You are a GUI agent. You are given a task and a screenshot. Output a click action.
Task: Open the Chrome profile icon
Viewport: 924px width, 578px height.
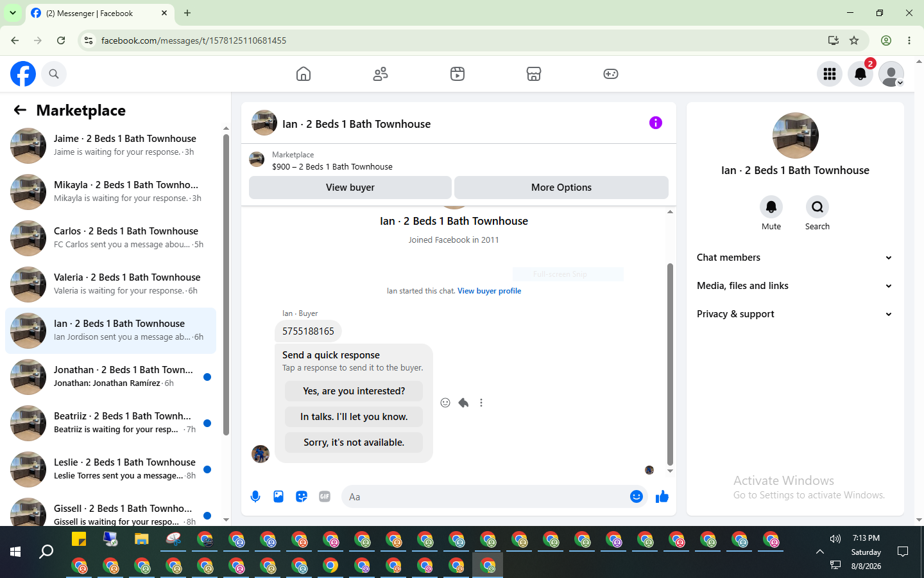pyautogui.click(x=886, y=40)
